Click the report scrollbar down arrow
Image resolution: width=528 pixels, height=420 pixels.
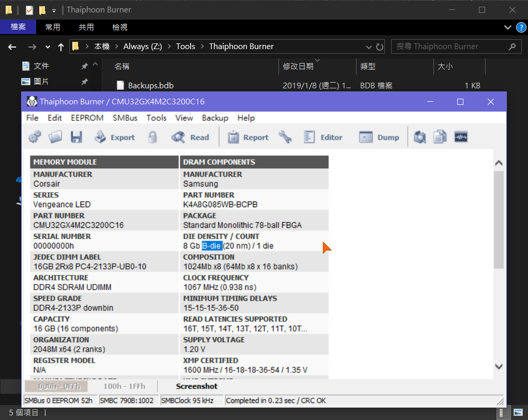click(x=499, y=366)
